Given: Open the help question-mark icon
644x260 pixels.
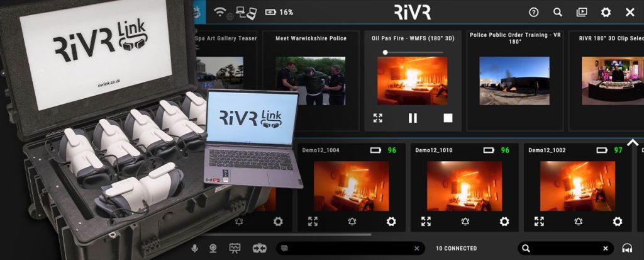Looking at the screenshot, I should 533,13.
